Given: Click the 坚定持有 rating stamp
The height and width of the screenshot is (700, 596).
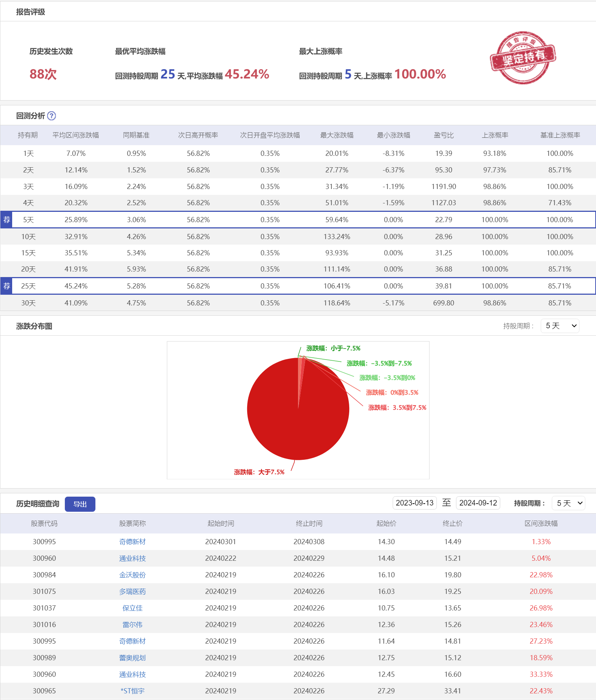Looking at the screenshot, I should pyautogui.click(x=522, y=57).
